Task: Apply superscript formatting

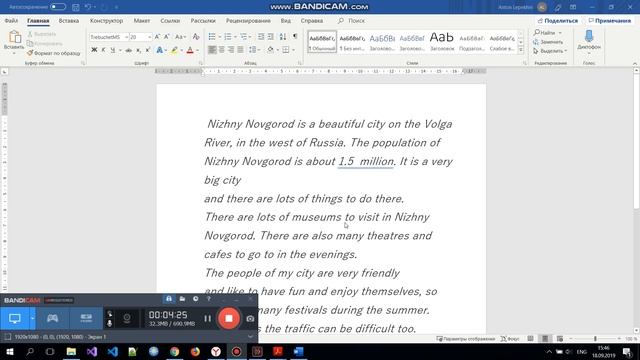Action: pyautogui.click(x=148, y=50)
